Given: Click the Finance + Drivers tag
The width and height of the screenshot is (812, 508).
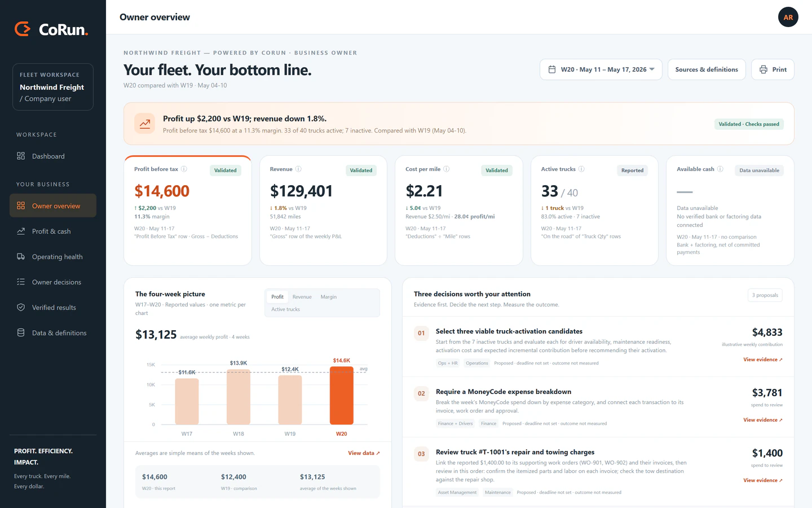Looking at the screenshot, I should [456, 423].
